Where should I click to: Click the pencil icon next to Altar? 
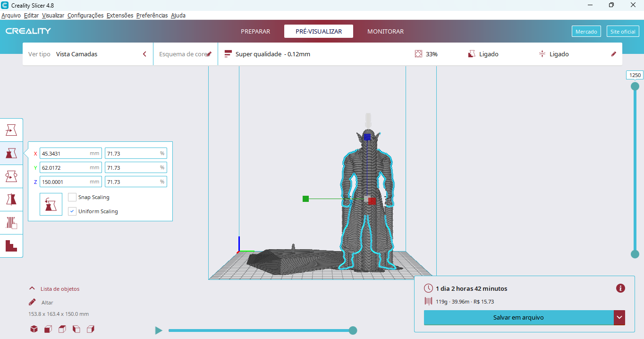coord(32,302)
